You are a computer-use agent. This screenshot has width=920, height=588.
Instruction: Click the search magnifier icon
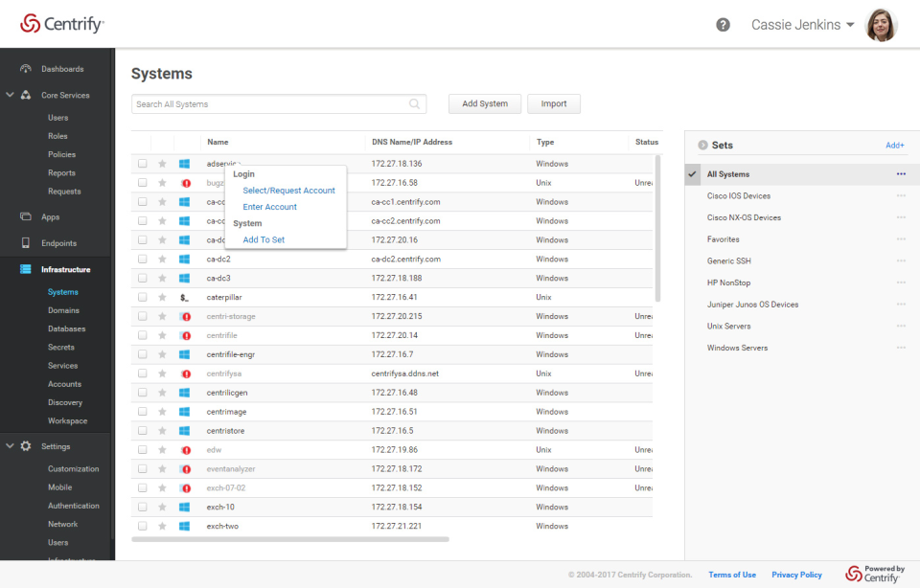[x=414, y=103]
